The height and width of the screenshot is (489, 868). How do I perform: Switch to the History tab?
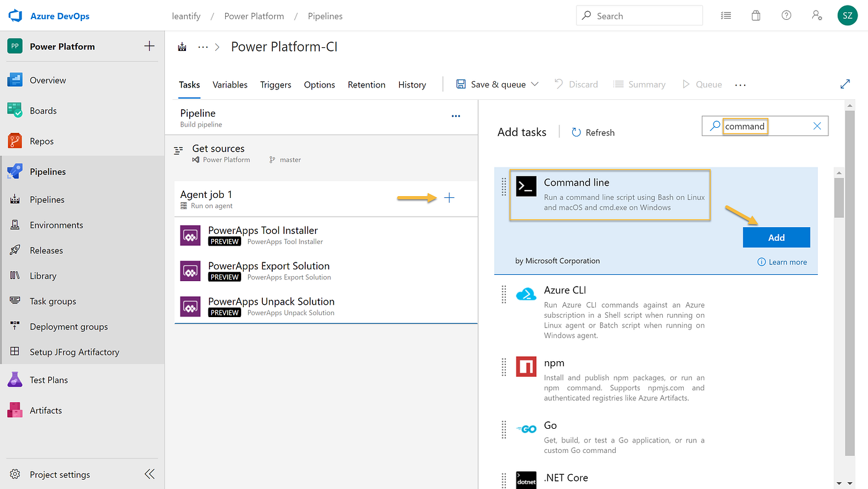(x=412, y=84)
